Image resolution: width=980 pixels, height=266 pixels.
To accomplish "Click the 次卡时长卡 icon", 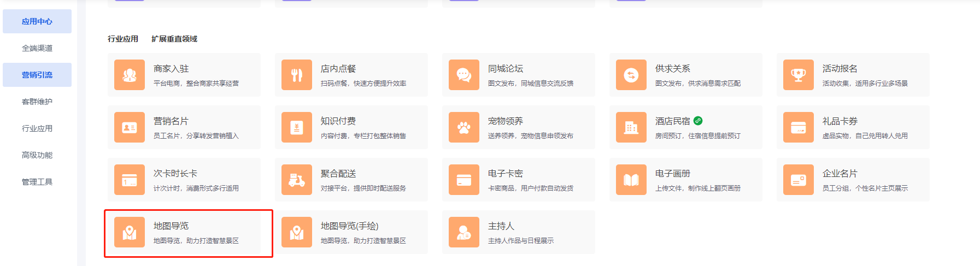I will [x=130, y=180].
